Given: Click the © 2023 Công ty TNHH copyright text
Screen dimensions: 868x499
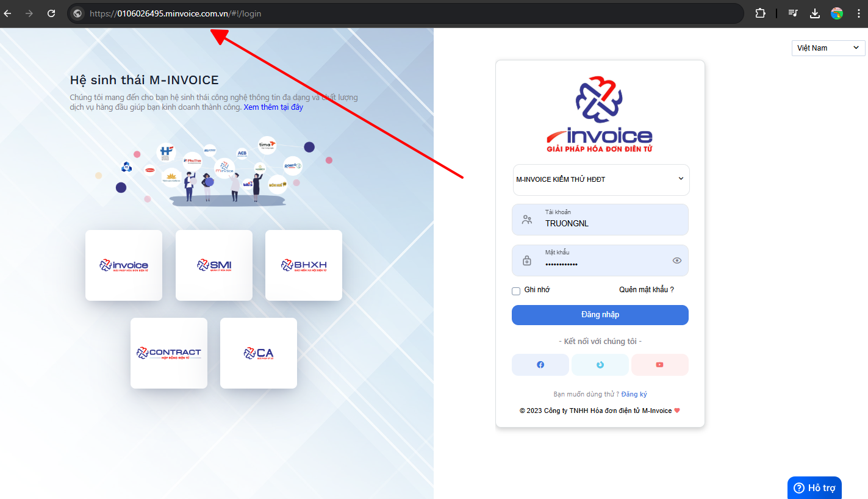Looking at the screenshot, I should click(600, 411).
